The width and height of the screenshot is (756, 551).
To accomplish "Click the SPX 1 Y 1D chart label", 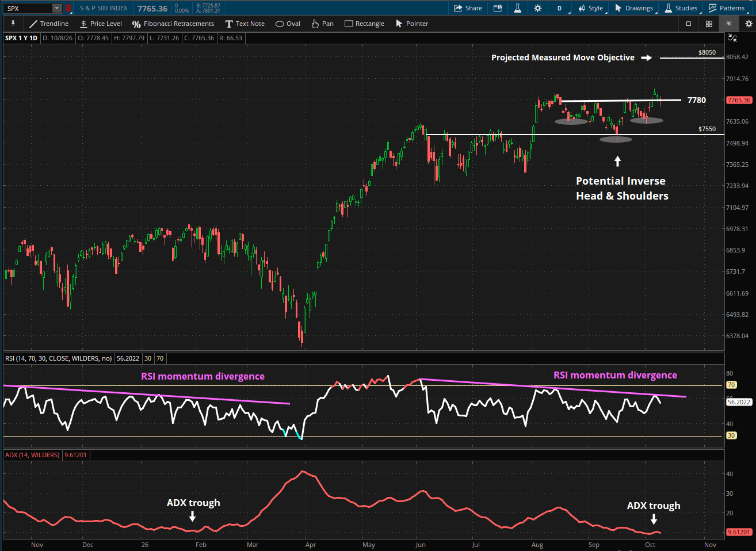I will [21, 38].
